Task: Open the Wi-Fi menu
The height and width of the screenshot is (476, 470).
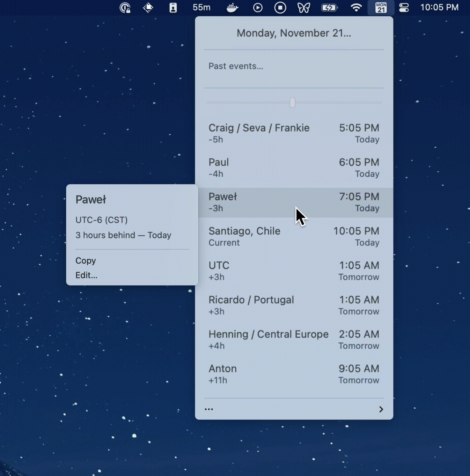Action: tap(356, 8)
